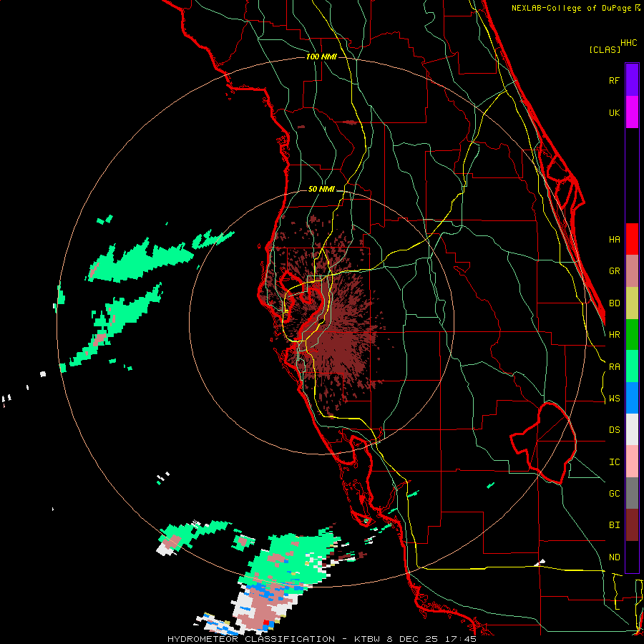Click the '50 NMI' range ring label
644x644 pixels.
[321, 189]
